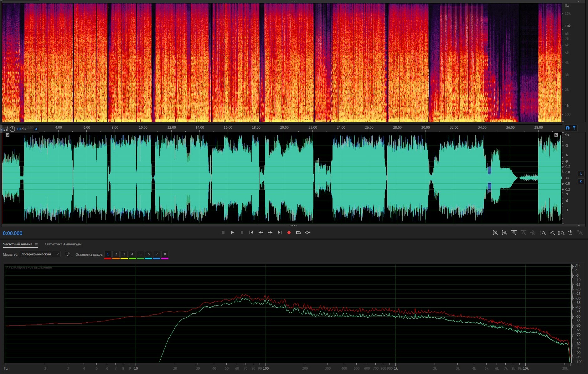The height and width of the screenshot is (374, 588).
Task: Click the fast forward button
Action: pos(270,233)
